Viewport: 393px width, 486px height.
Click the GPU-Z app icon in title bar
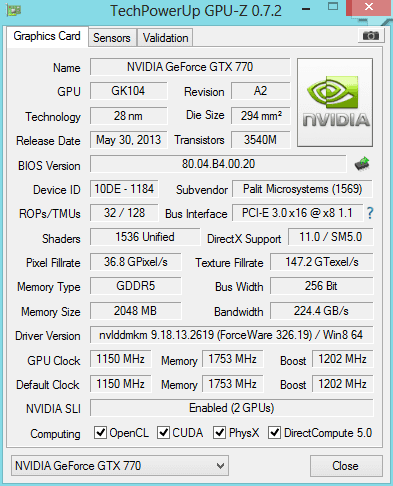[14, 10]
